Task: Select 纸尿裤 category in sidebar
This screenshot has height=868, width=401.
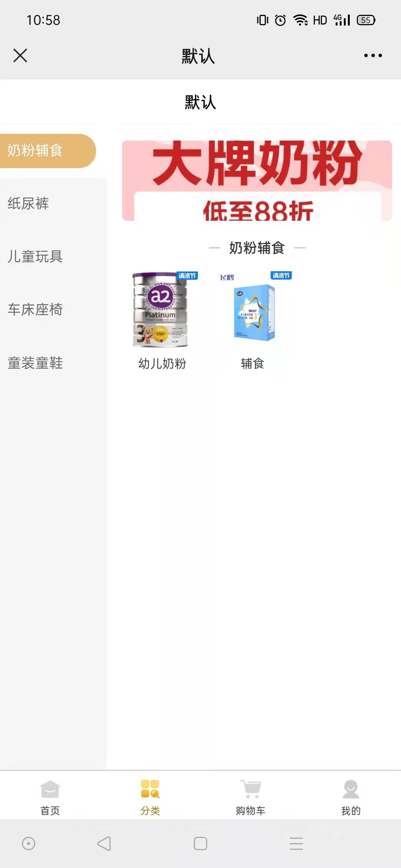Action: [28, 204]
